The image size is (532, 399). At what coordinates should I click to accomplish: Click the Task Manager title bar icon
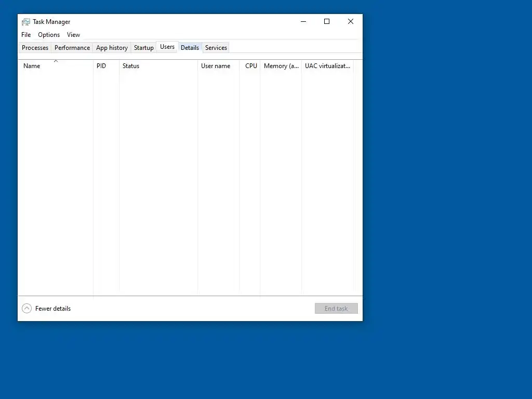pos(26,22)
